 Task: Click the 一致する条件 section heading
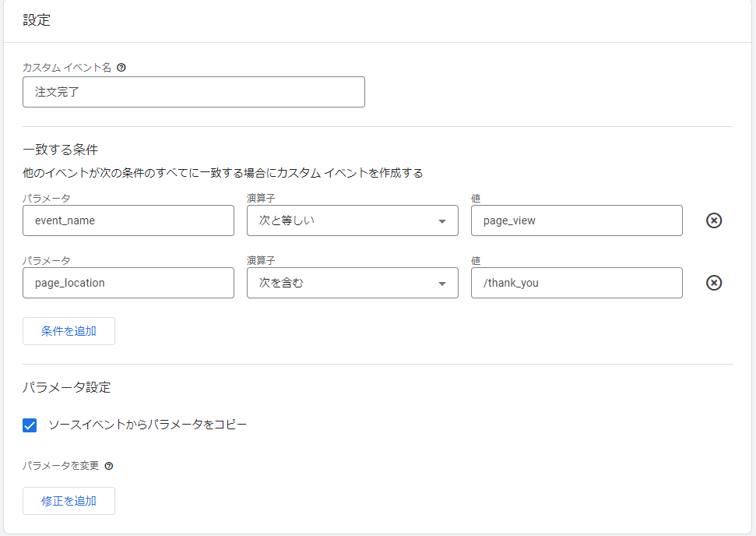coord(60,149)
